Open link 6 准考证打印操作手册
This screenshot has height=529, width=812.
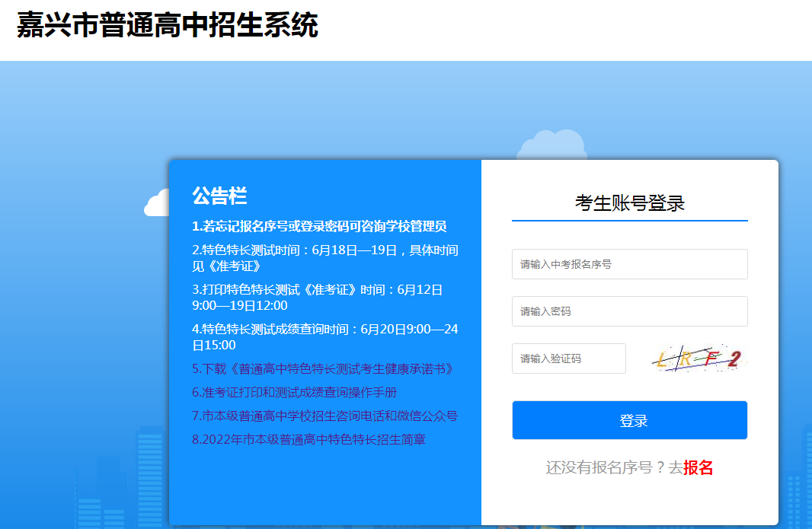point(295,393)
